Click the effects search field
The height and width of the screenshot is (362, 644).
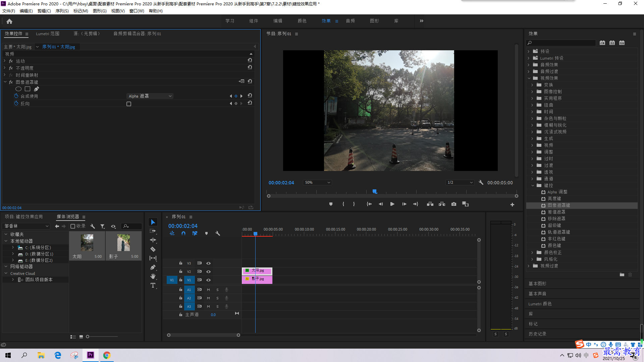tap(561, 43)
